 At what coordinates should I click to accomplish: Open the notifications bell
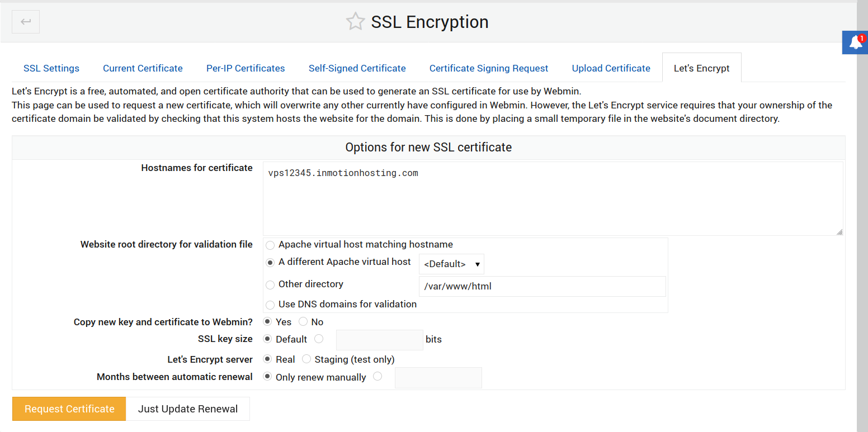(x=855, y=42)
